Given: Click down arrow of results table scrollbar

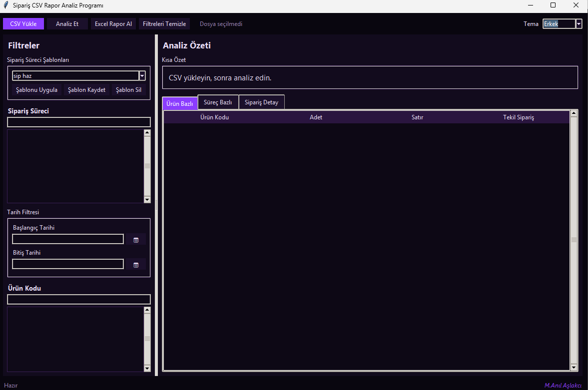Looking at the screenshot, I should pos(574,368).
